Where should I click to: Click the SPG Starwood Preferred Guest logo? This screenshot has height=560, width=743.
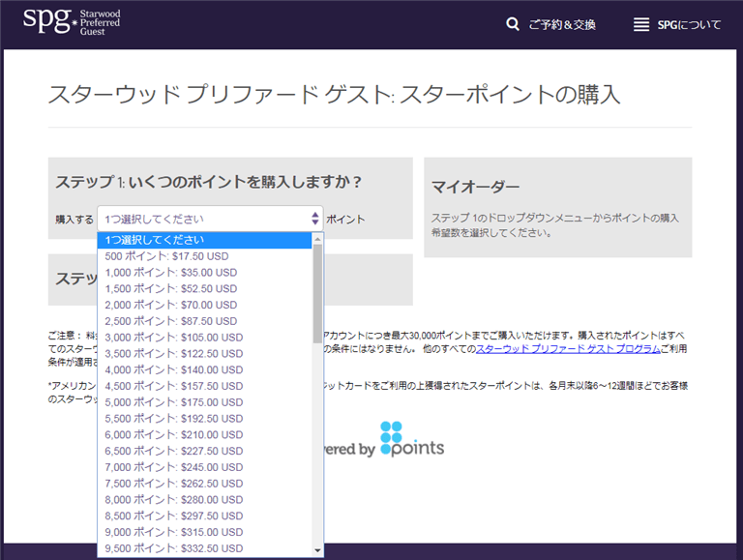(72, 21)
